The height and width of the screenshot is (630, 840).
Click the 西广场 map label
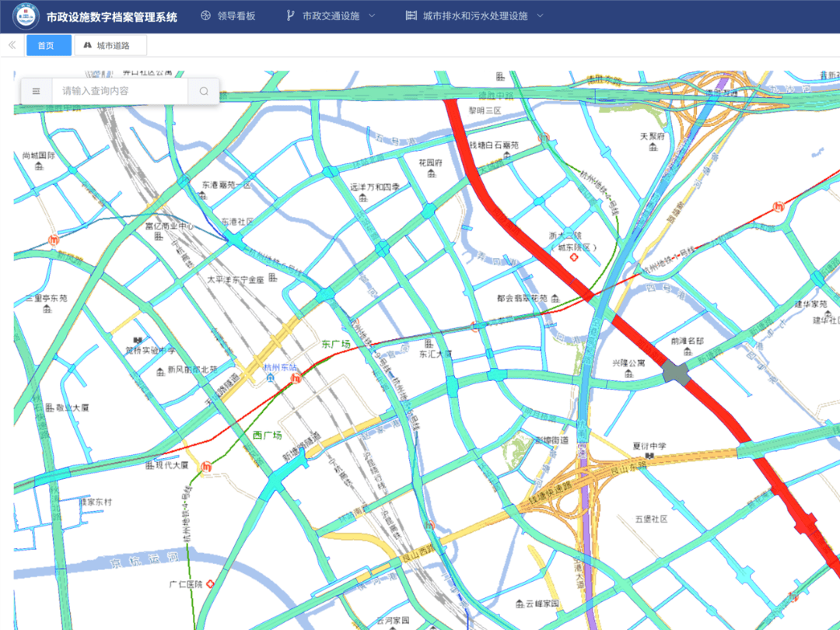pos(267,435)
